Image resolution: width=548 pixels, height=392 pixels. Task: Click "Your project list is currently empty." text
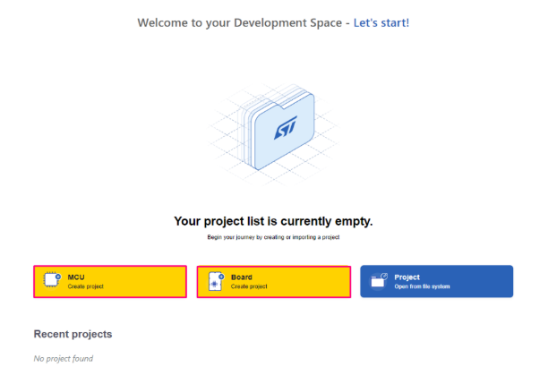tap(273, 221)
